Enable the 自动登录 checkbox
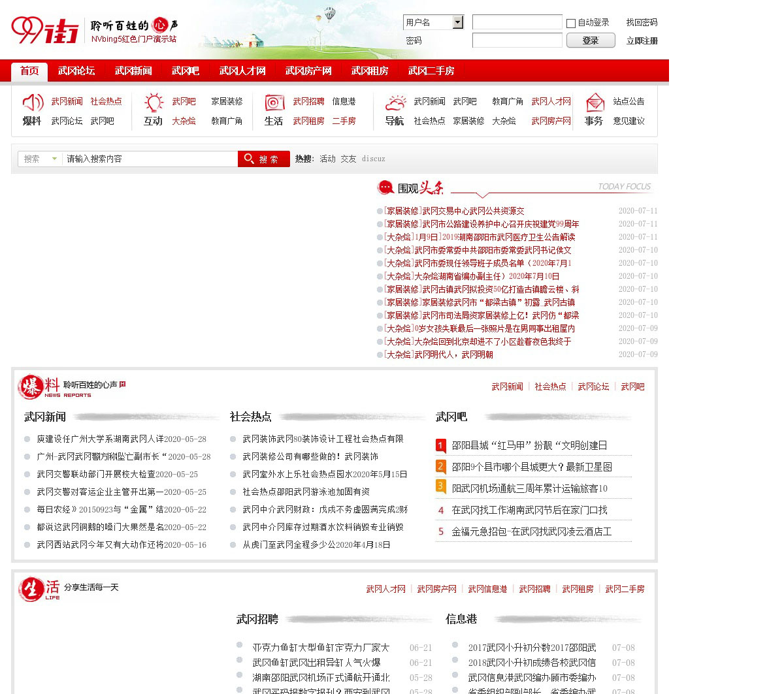 (571, 23)
